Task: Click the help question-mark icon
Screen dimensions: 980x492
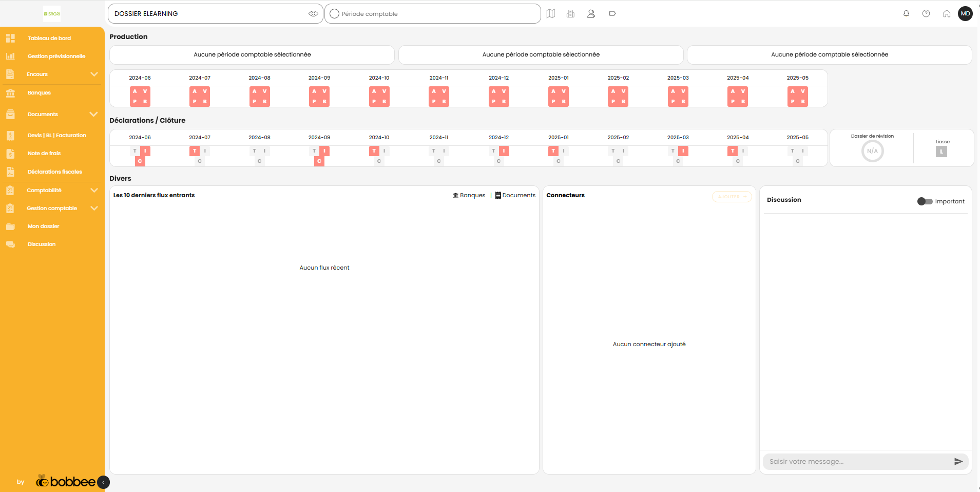Action: point(926,13)
